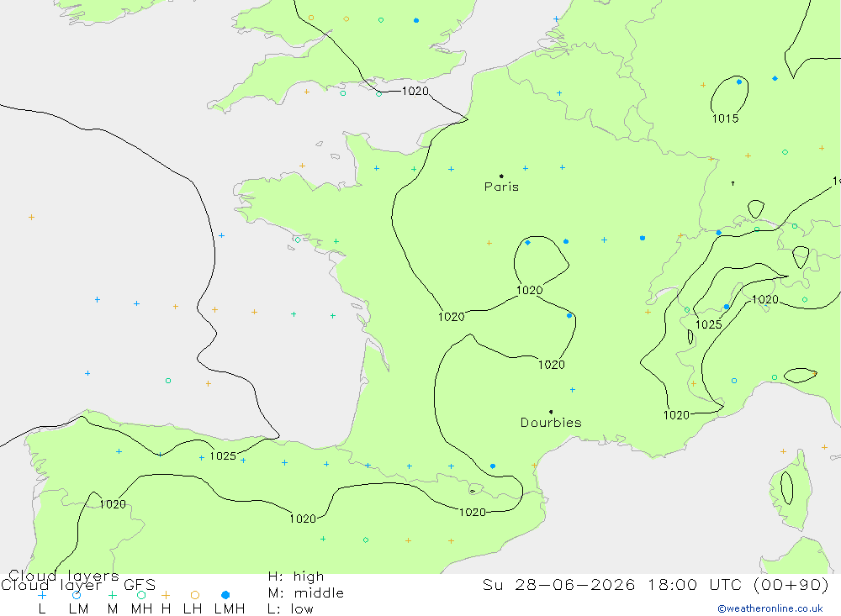Click the LM legend label

click(78, 609)
